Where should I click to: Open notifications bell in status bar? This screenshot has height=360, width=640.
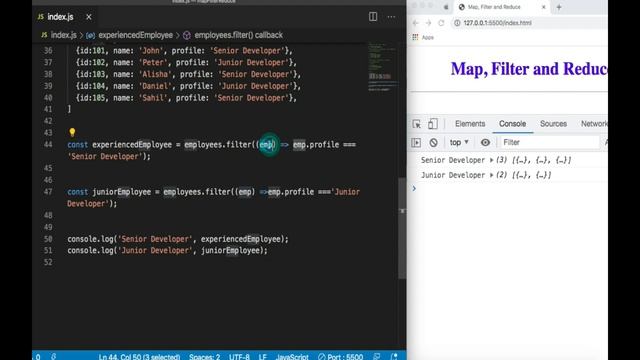point(394,356)
